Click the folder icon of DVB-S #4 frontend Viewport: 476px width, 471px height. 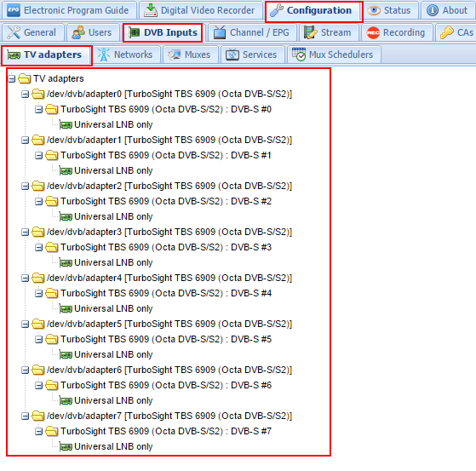[52, 293]
